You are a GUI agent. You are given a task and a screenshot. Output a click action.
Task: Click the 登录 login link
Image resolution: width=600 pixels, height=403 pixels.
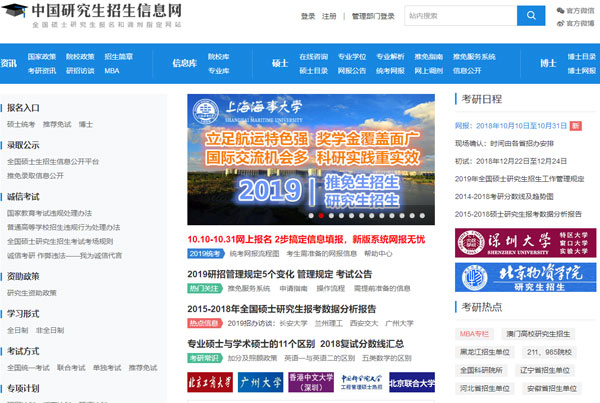(x=308, y=16)
